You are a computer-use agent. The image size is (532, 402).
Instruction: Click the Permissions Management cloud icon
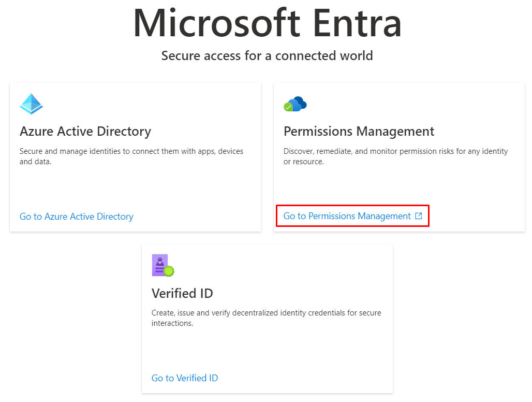coord(295,104)
